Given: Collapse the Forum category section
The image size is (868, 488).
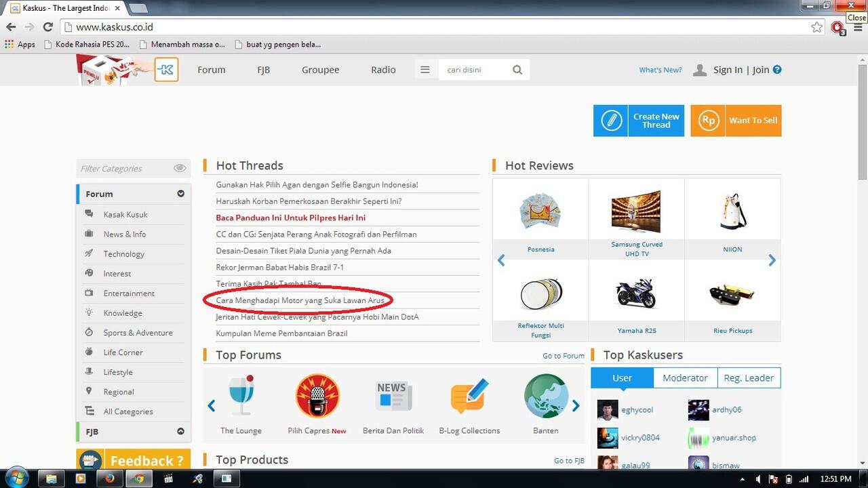Looking at the screenshot, I should point(181,194).
